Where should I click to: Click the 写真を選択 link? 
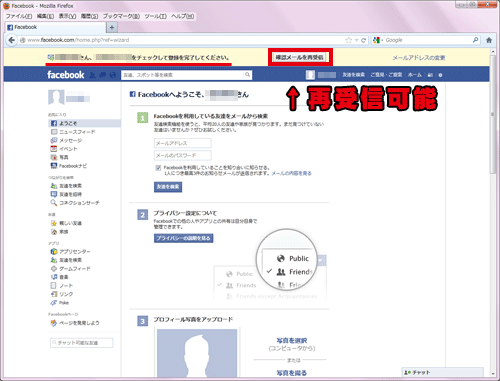tap(292, 340)
